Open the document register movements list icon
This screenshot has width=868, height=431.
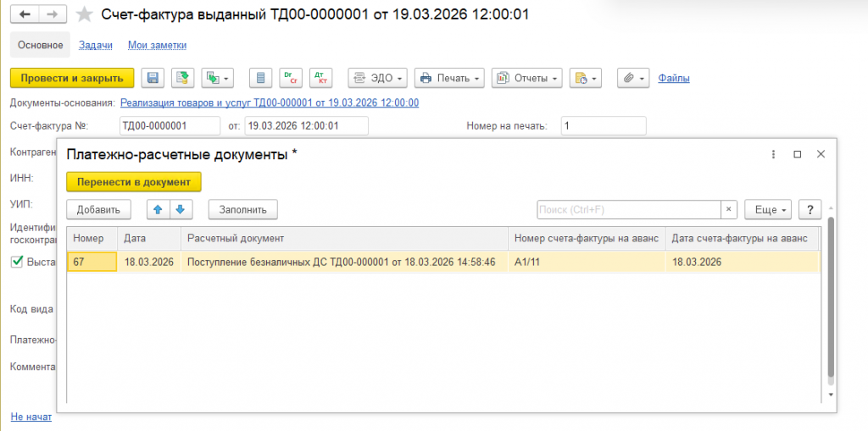point(261,78)
